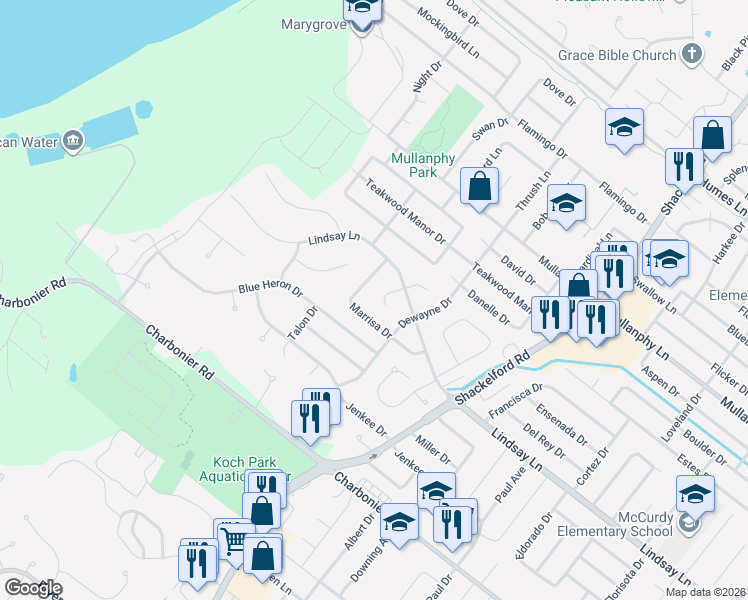The image size is (748, 600).
Task: Select the Miller Dr street label
Action: click(x=433, y=449)
